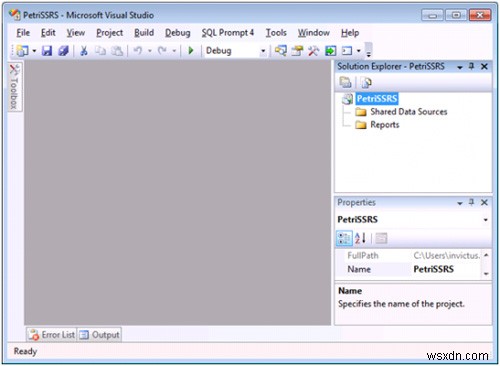Click the Undo arrow icon
This screenshot has height=366, width=500.
[x=138, y=51]
